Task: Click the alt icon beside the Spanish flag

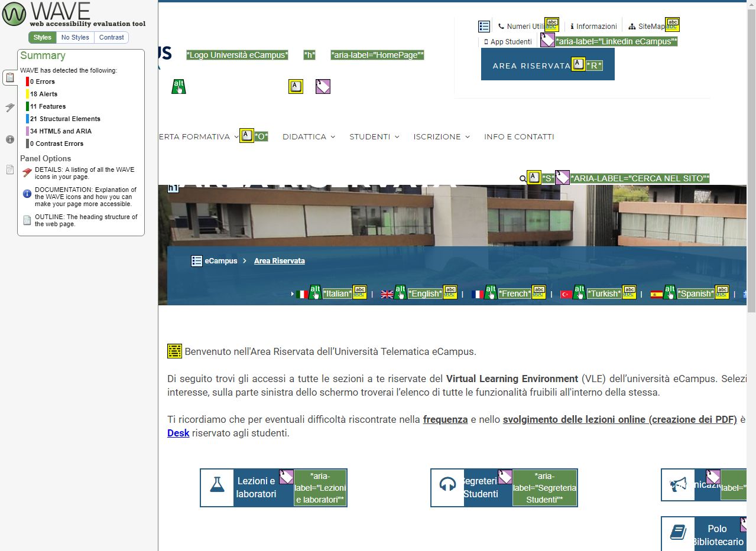Action: point(670,292)
